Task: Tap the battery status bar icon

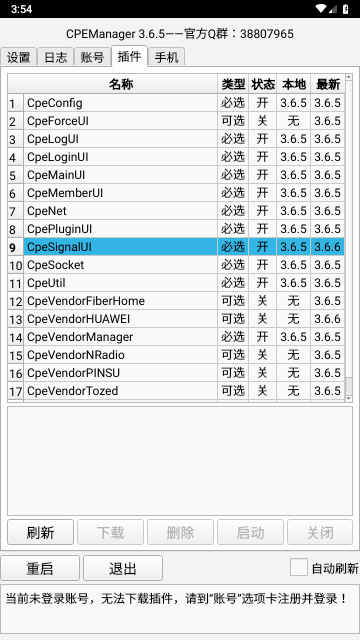Action: point(346,9)
